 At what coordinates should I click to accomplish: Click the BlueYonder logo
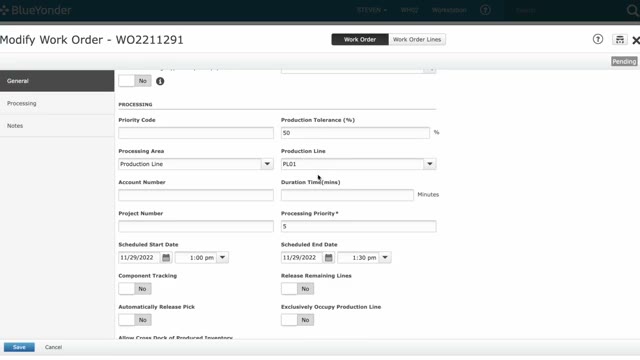click(x=36, y=10)
